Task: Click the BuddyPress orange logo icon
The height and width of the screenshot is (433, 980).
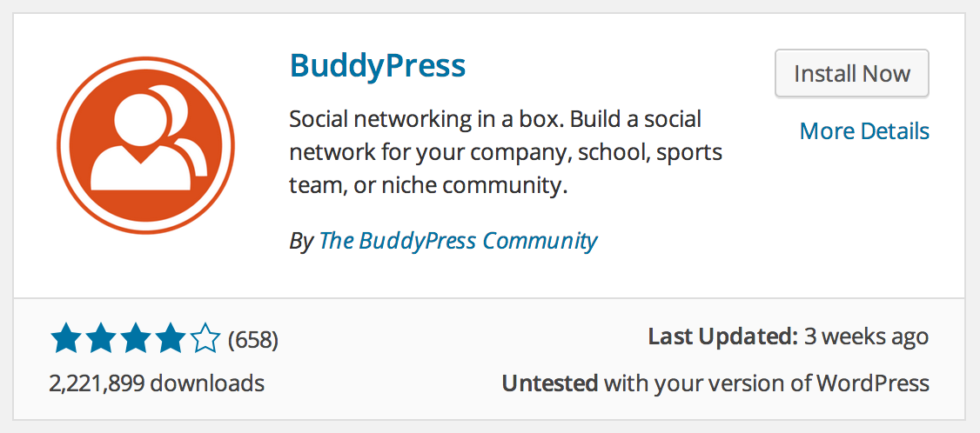Action: (145, 144)
